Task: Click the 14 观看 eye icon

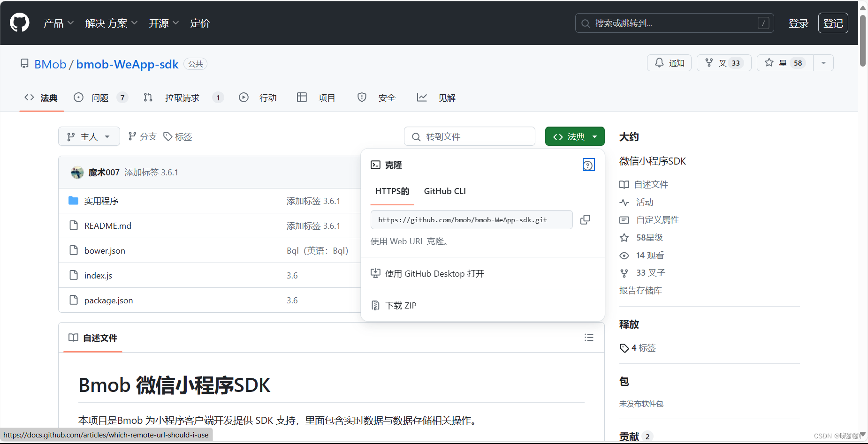Action: pos(624,256)
